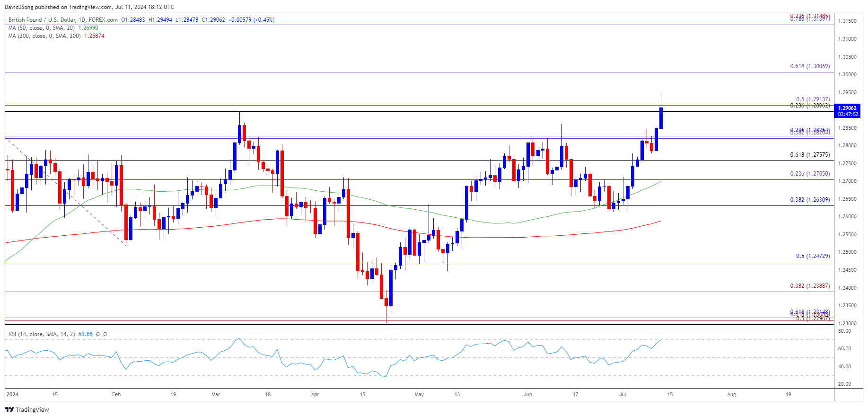The height and width of the screenshot is (418, 868).
Task: Click price axis label 1.24000
Action: [x=847, y=288]
